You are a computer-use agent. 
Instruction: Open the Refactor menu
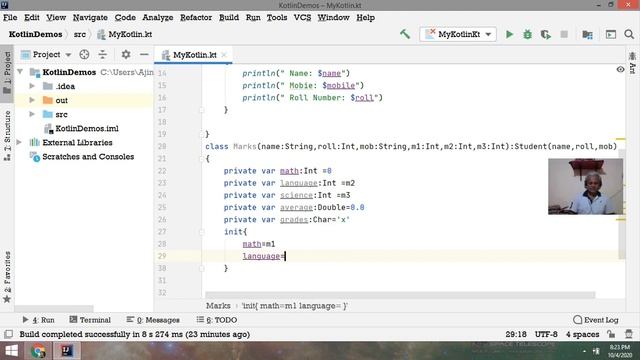(x=196, y=18)
